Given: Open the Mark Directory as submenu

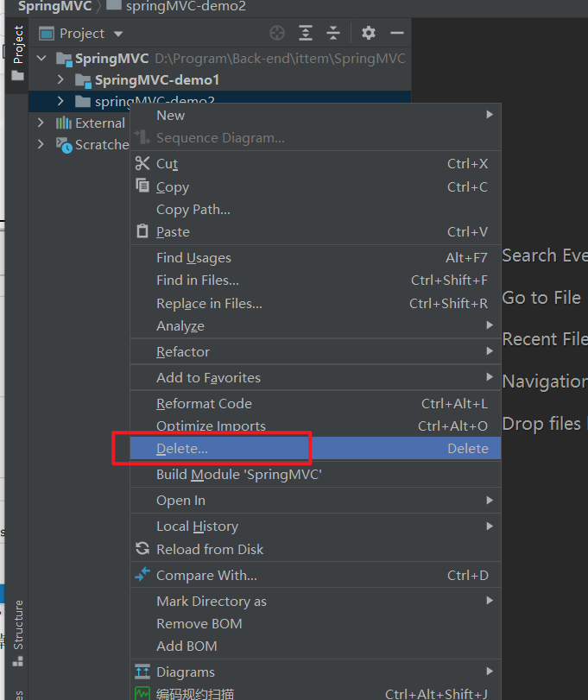Looking at the screenshot, I should [x=315, y=601].
